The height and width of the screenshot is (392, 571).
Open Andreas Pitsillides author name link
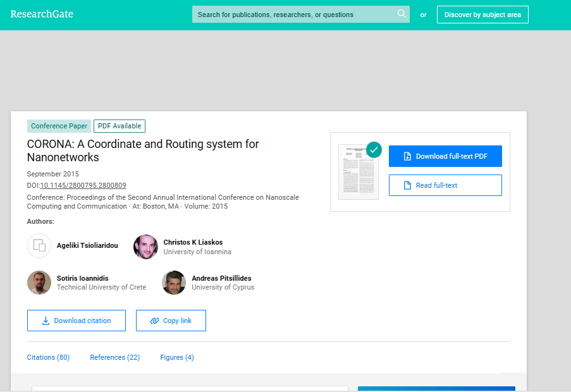221,278
